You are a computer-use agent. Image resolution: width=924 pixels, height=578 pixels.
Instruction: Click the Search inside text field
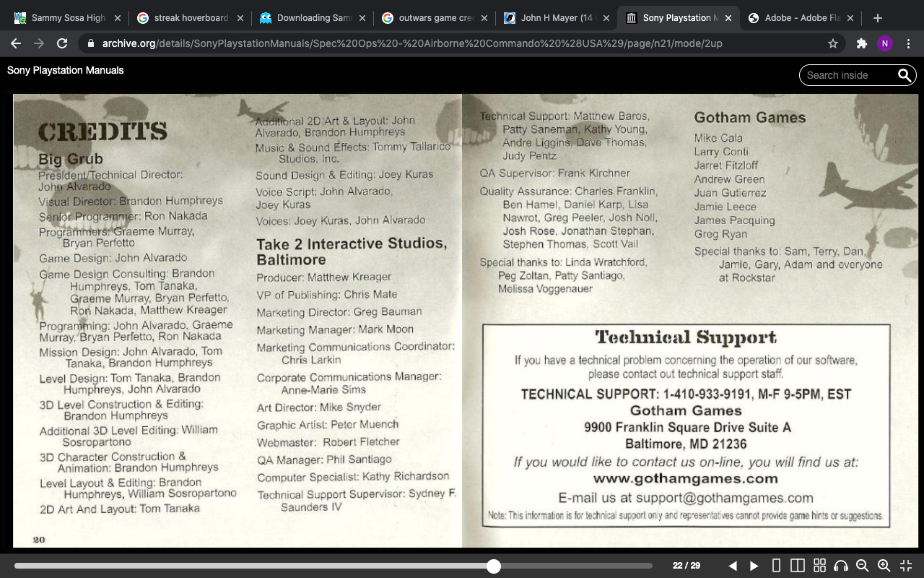[x=848, y=75]
